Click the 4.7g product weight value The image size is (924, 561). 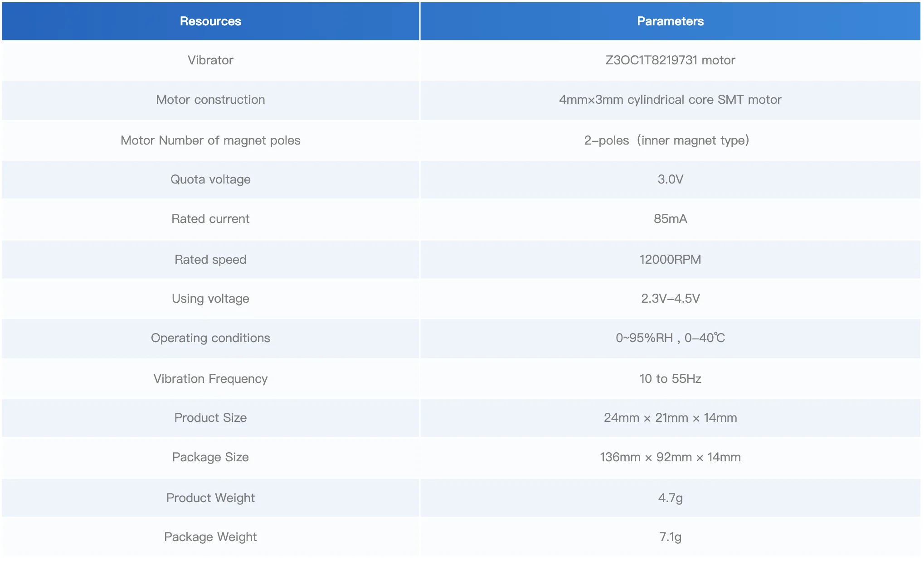point(670,498)
